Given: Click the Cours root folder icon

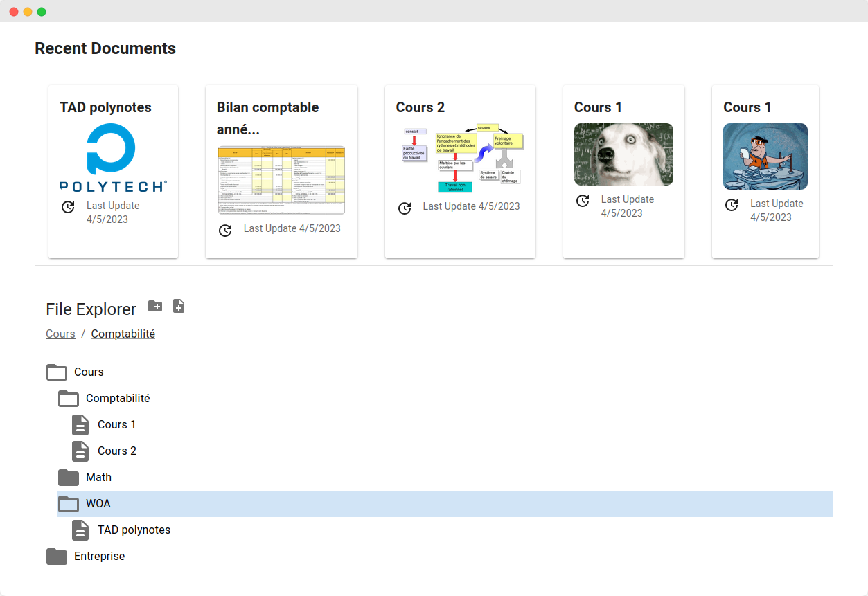Looking at the screenshot, I should (x=57, y=372).
